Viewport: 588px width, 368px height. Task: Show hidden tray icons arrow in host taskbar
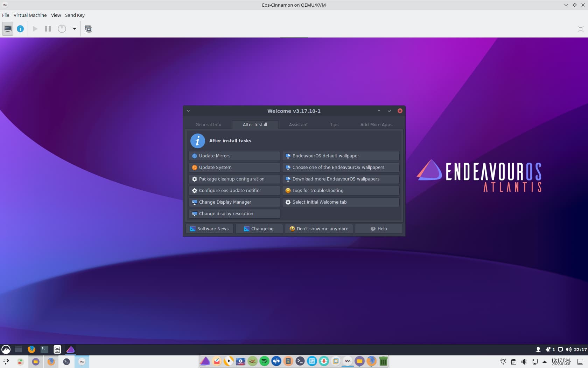[x=545, y=362]
